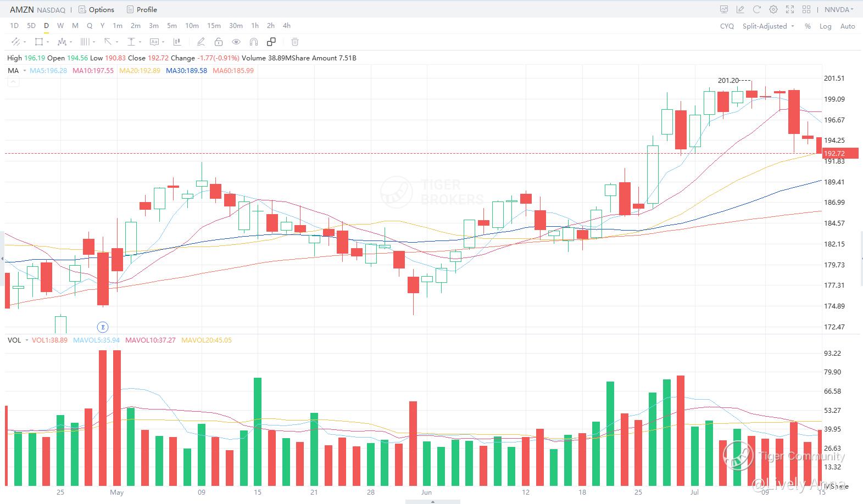Expand the rectangle shape tool options
The image size is (863, 504).
click(48, 42)
